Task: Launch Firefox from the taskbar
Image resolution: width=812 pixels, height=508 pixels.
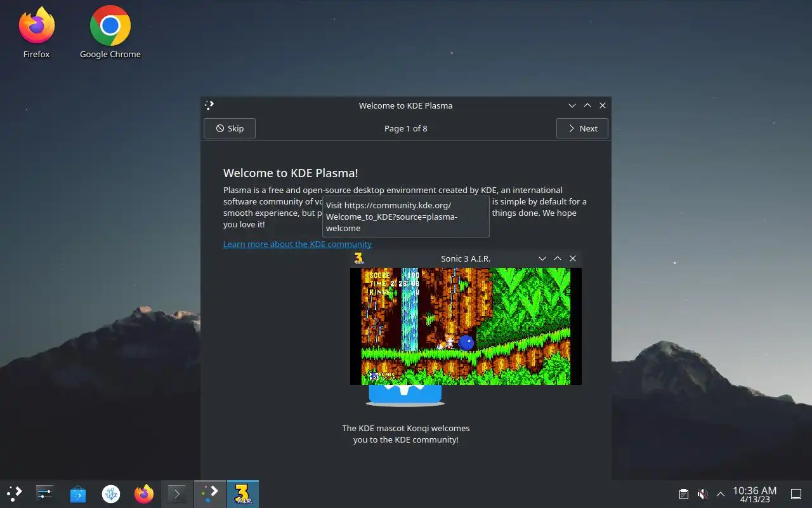Action: coord(144,493)
